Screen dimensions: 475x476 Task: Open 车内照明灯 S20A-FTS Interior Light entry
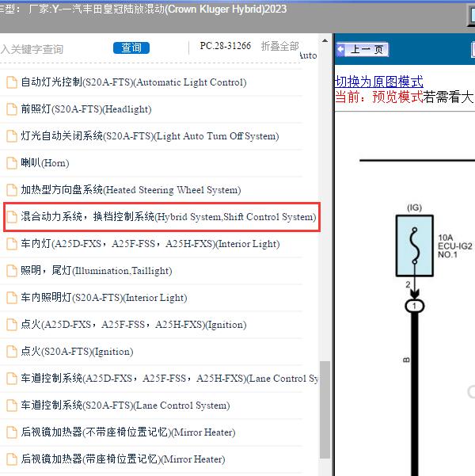pos(104,298)
